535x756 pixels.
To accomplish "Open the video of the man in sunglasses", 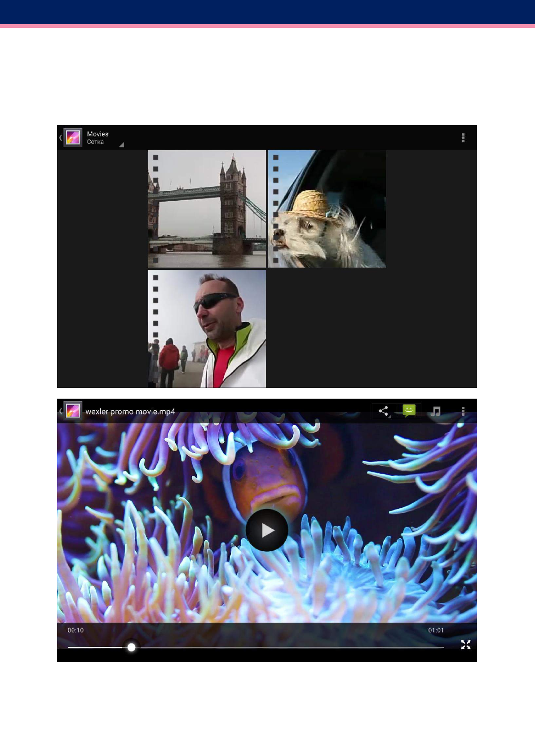I will 207,329.
